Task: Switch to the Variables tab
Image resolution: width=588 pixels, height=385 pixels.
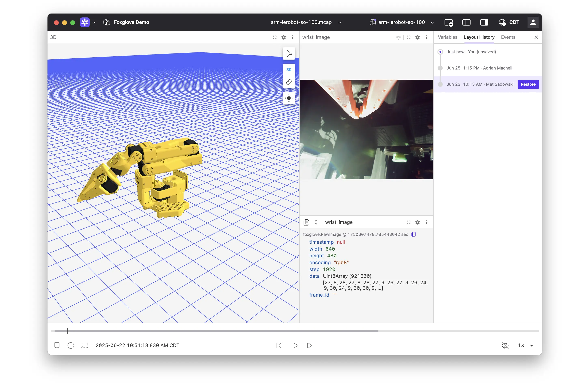Action: point(447,37)
